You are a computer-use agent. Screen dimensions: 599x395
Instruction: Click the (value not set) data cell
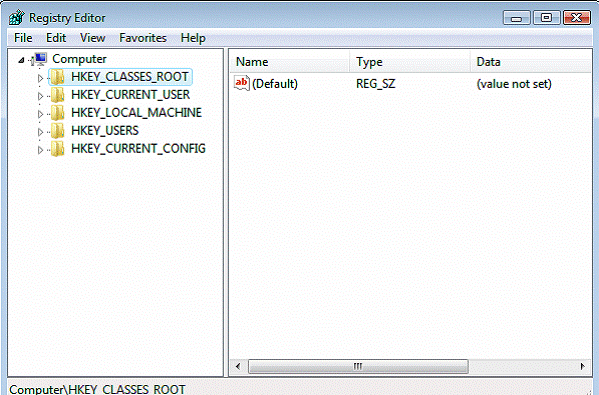point(514,84)
